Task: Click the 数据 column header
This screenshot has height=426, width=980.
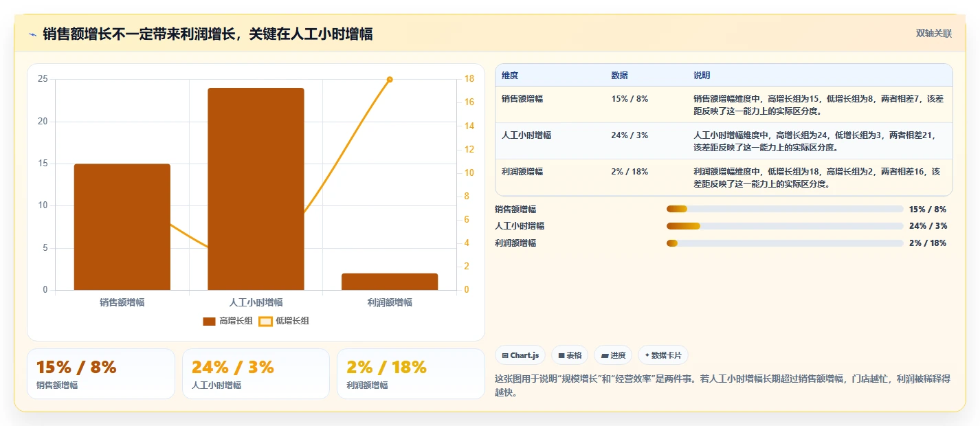Action: (619, 75)
